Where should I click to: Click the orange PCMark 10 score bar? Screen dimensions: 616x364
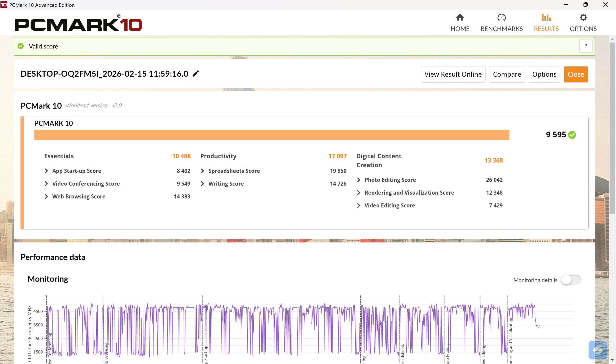(271, 135)
